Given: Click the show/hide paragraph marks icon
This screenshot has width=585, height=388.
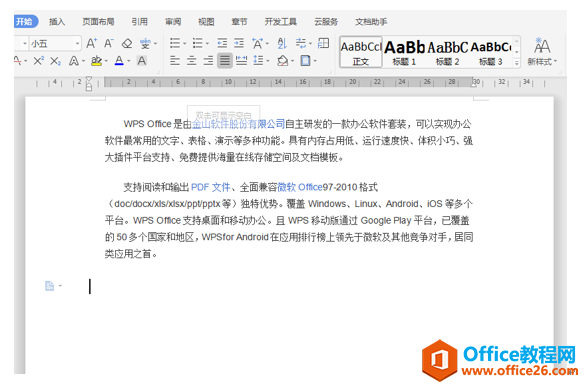Looking at the screenshot, I should 301,43.
